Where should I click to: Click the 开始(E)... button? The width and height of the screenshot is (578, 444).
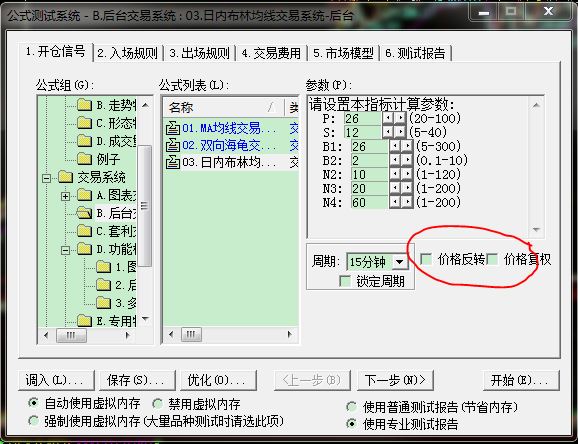[521, 380]
